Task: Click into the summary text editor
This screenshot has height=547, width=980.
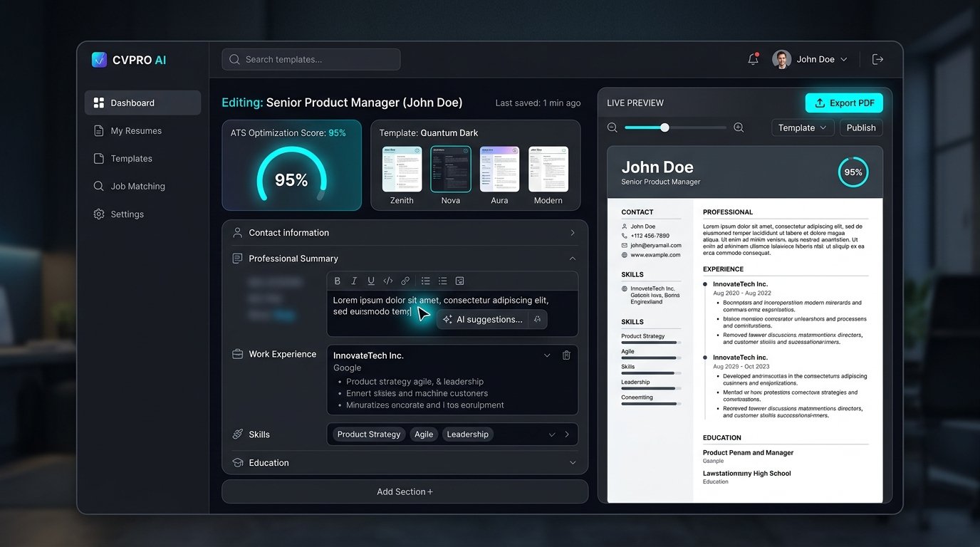Action: [x=452, y=313]
